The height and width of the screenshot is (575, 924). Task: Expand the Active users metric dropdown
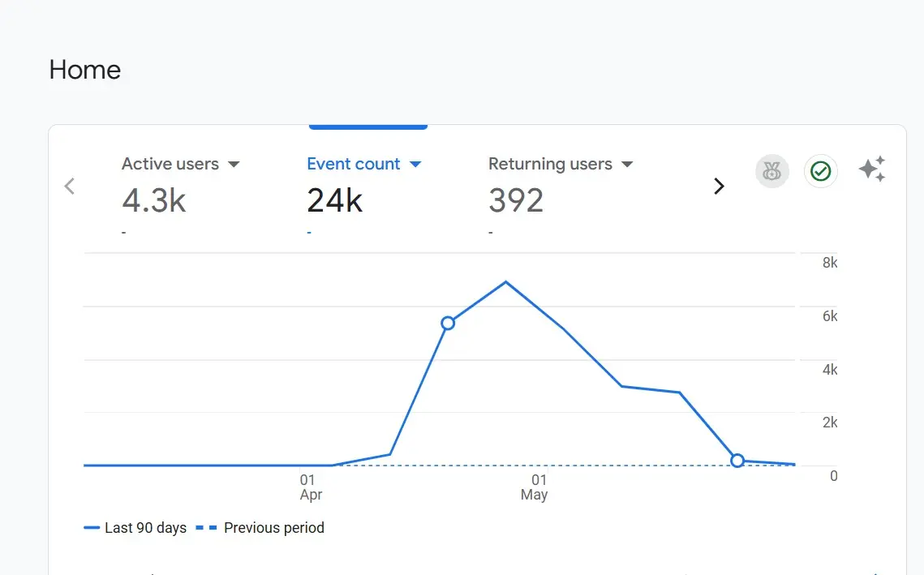point(234,165)
